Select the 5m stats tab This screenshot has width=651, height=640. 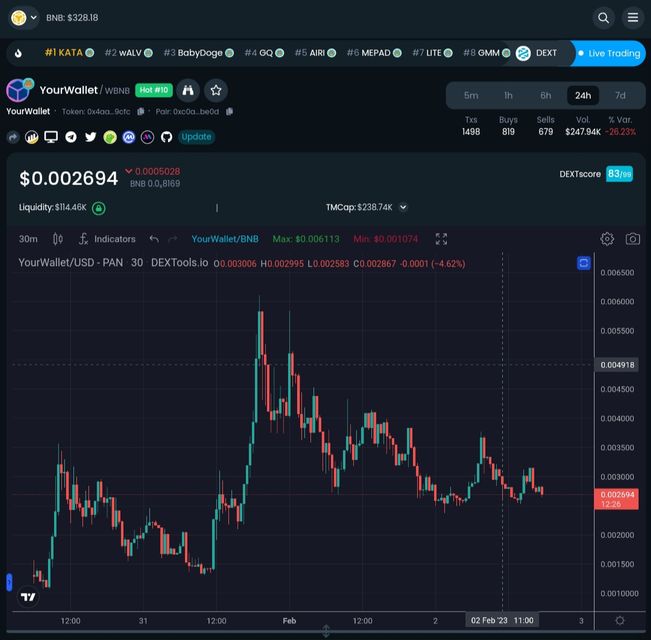[471, 95]
